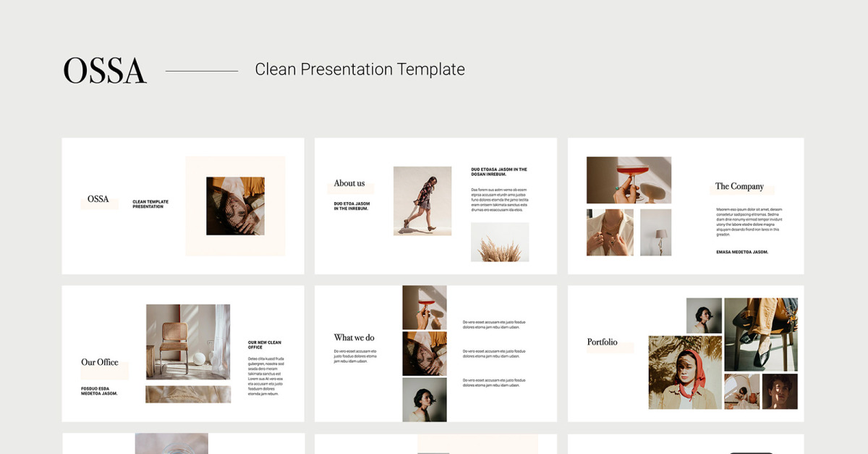Click the Clean Template Presentation caption text
This screenshot has height=454, width=868.
coord(150,204)
